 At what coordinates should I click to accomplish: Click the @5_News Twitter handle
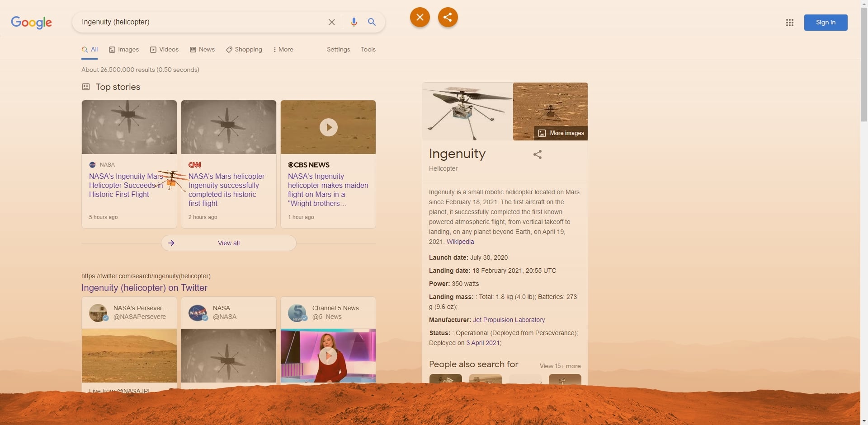coord(327,317)
